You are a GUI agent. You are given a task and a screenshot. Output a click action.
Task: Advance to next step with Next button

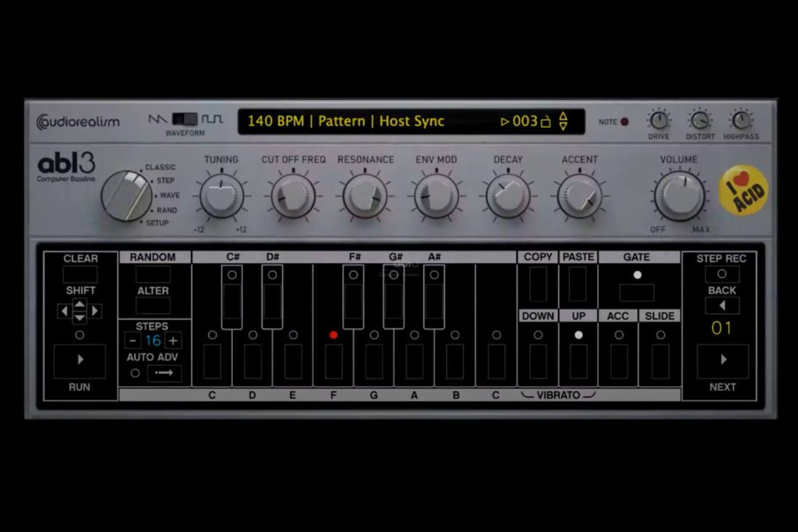[722, 361]
